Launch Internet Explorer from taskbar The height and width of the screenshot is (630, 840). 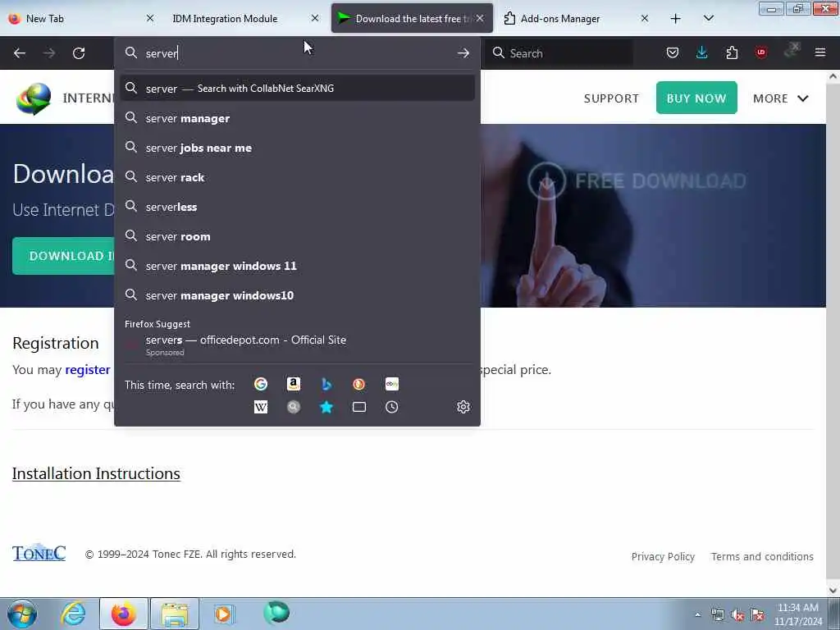point(73,614)
